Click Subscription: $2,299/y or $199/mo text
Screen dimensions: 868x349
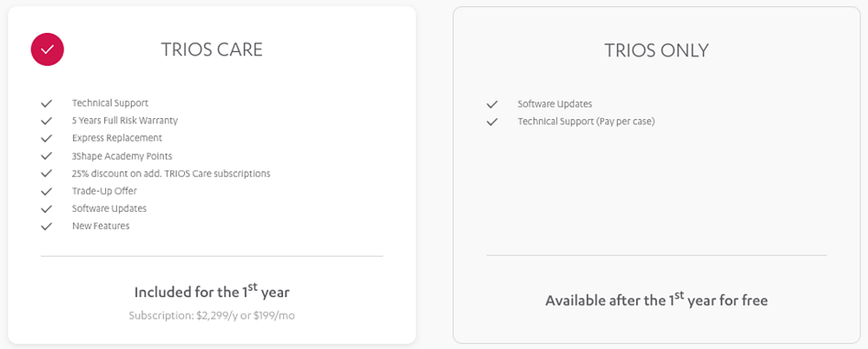pos(212,315)
